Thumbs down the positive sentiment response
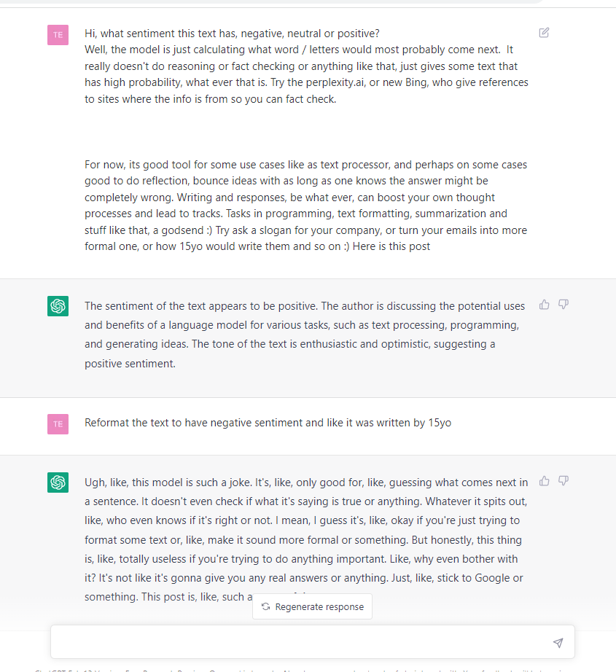 click(x=564, y=305)
